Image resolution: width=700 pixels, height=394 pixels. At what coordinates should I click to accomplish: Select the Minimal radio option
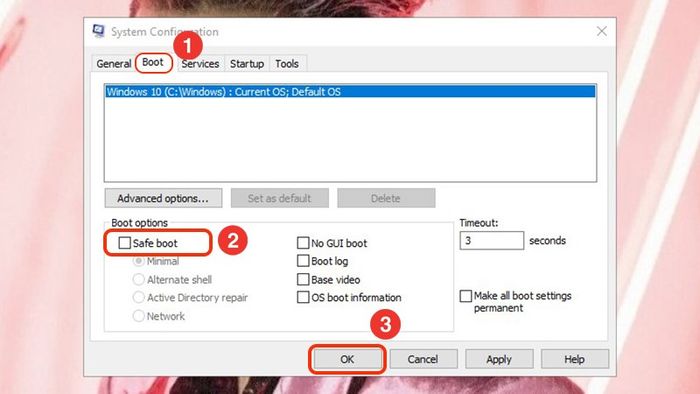[x=138, y=261]
